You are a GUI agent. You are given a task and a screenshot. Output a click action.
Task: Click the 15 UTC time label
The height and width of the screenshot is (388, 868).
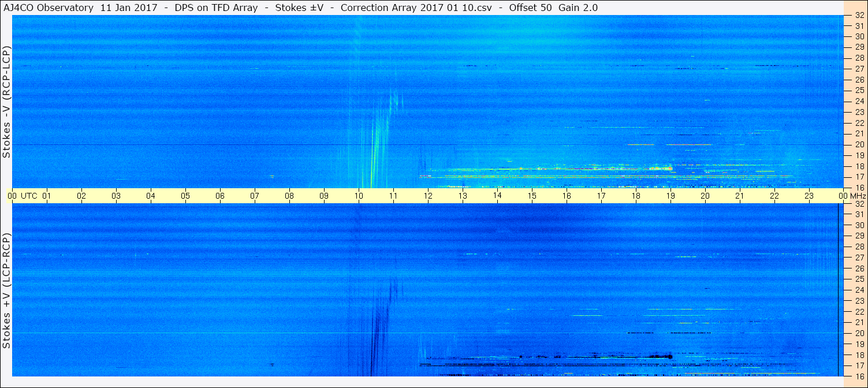[x=532, y=196]
